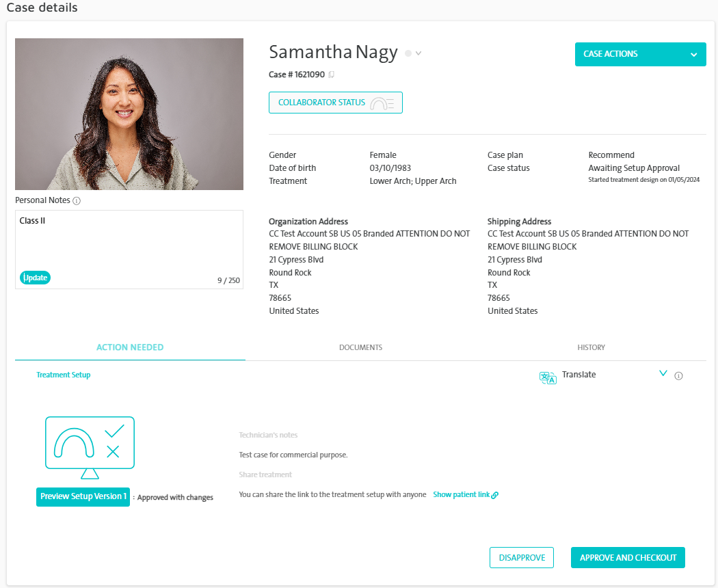
Task: Click the arch icon in Collaborator Status
Action: [382, 103]
